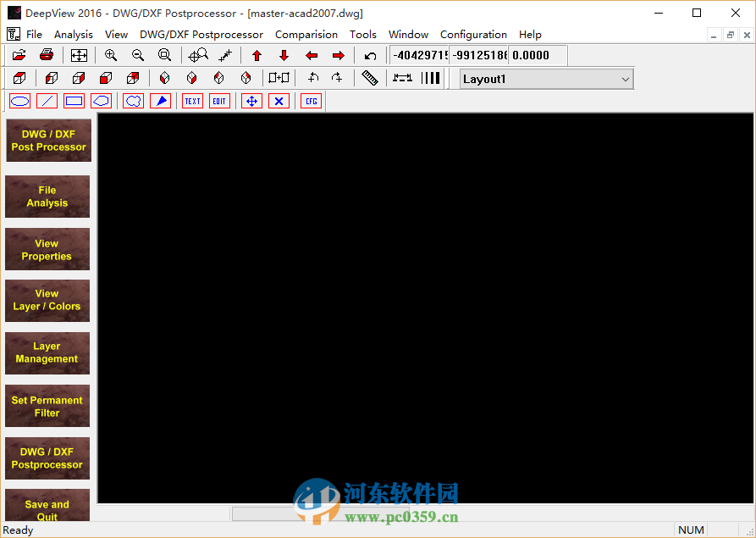
Task: Select the TEXT annotation tool
Action: pos(192,101)
